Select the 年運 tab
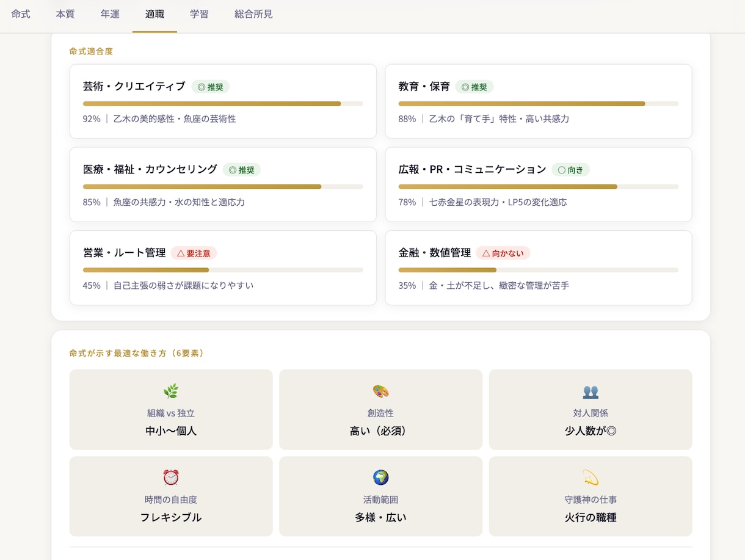 coord(110,14)
